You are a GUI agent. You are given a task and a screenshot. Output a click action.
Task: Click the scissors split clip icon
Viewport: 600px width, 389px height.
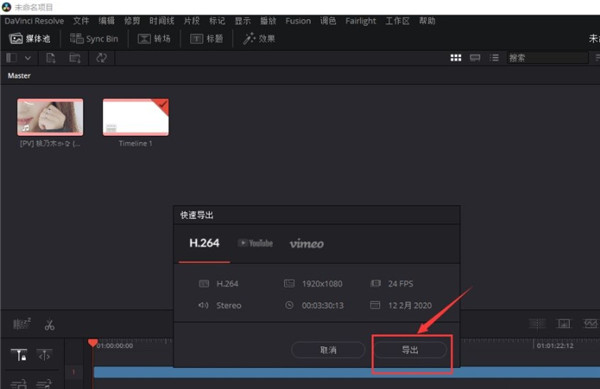[x=50, y=325]
